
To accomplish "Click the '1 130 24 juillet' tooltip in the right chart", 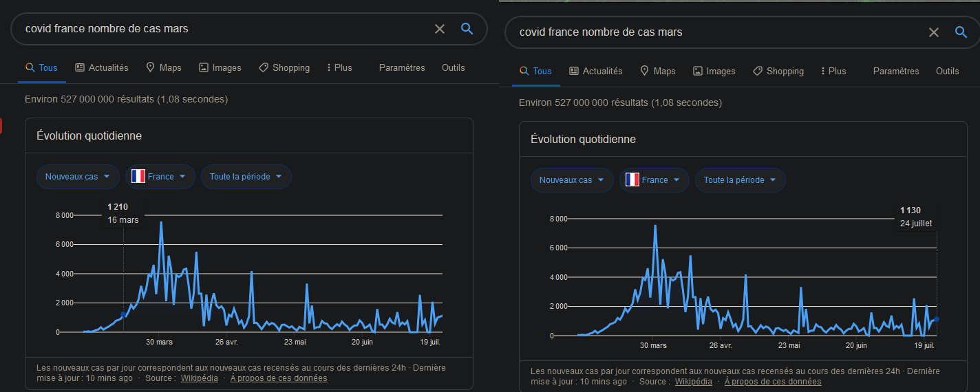I will click(915, 217).
